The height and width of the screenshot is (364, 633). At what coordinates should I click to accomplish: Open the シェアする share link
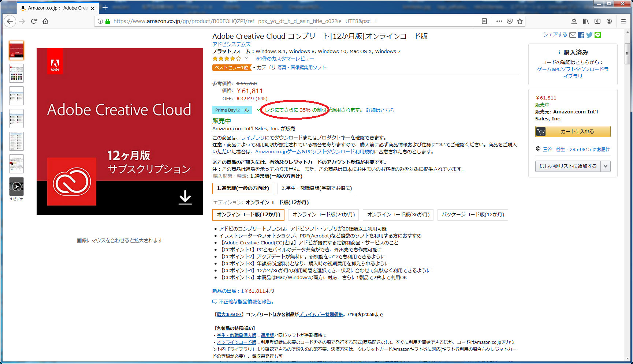tap(555, 34)
